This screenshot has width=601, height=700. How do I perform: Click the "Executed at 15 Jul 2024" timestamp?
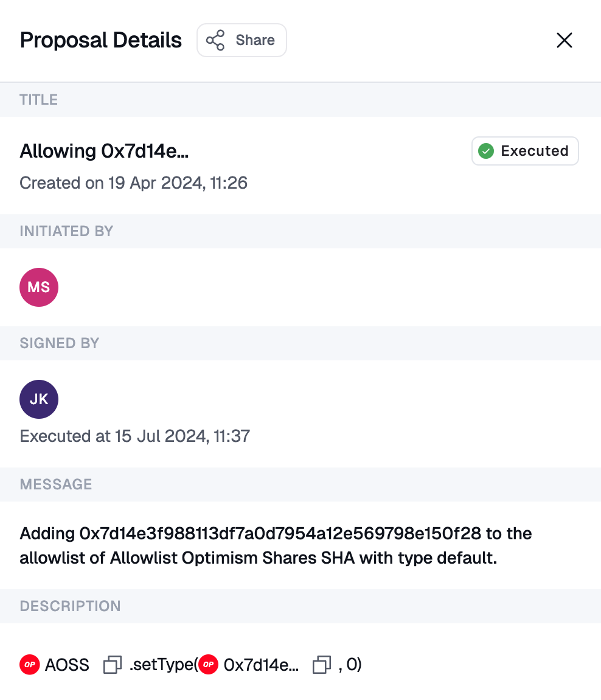[134, 436]
